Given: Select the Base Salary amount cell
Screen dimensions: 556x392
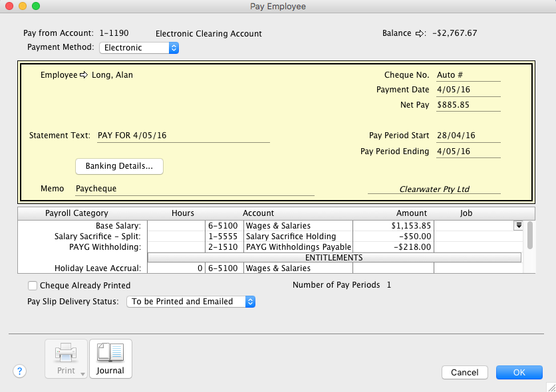Looking at the screenshot, I should [392, 226].
